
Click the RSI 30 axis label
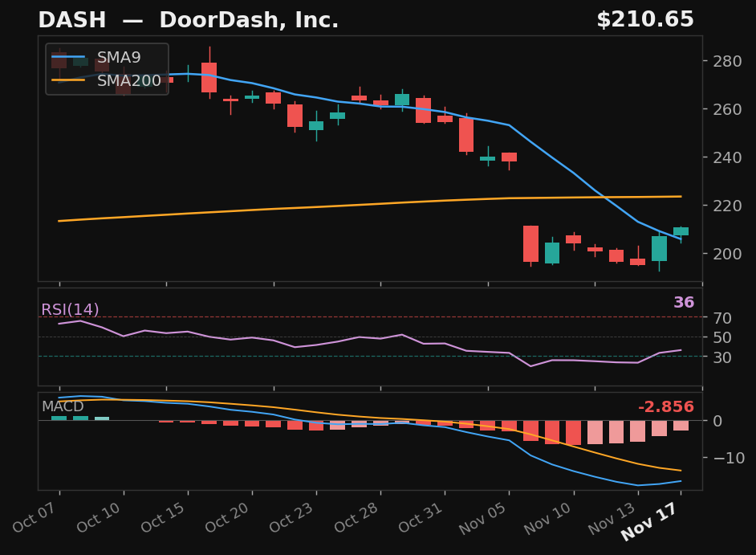(x=723, y=357)
